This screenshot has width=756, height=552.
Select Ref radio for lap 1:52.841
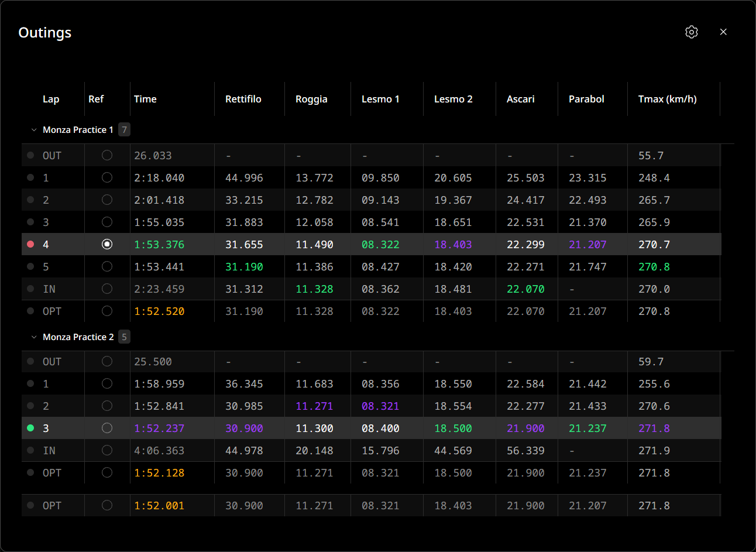[107, 406]
